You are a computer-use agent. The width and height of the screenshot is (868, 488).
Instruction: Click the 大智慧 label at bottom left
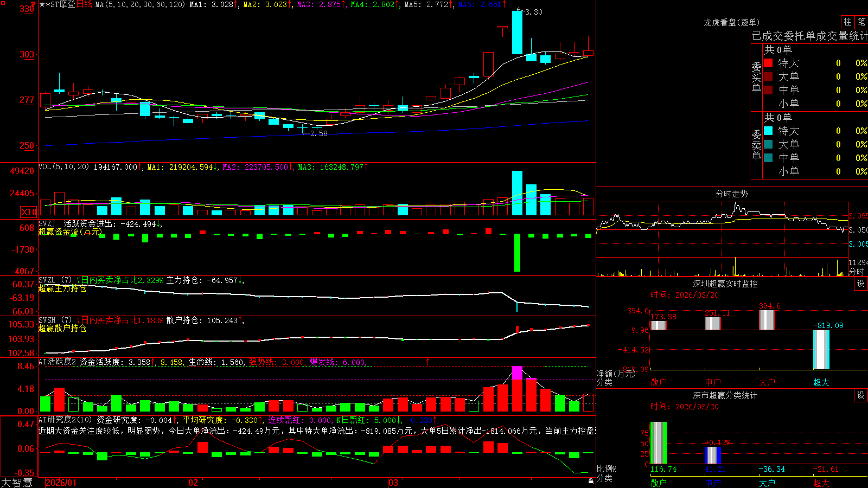pyautogui.click(x=17, y=483)
